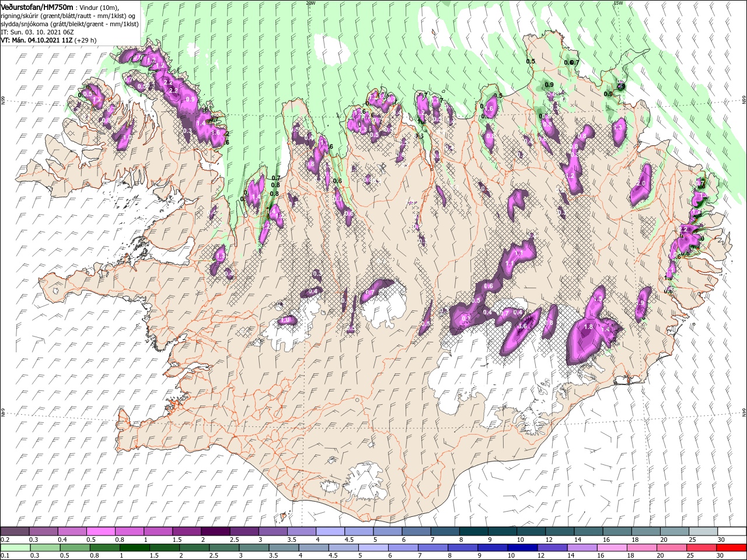This screenshot has height=560, width=747.
Task: Click the 'slydda/snjókoma' legend description line
Action: click(x=69, y=24)
